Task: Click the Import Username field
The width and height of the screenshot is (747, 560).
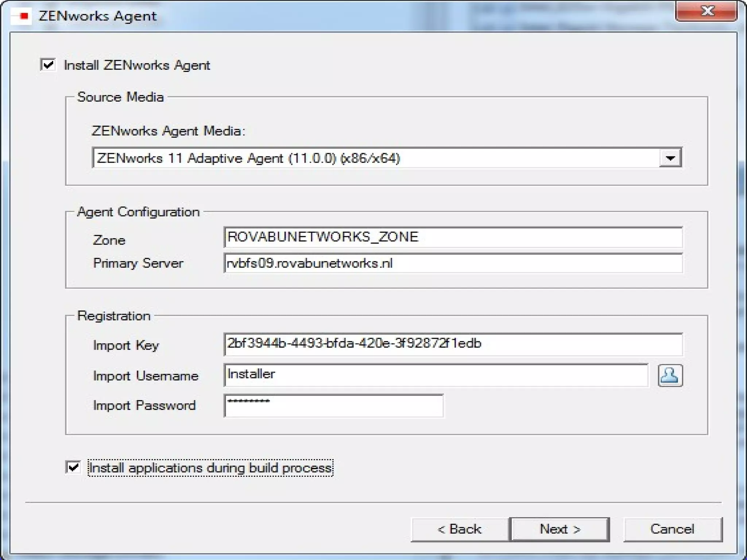Action: pyautogui.click(x=436, y=375)
